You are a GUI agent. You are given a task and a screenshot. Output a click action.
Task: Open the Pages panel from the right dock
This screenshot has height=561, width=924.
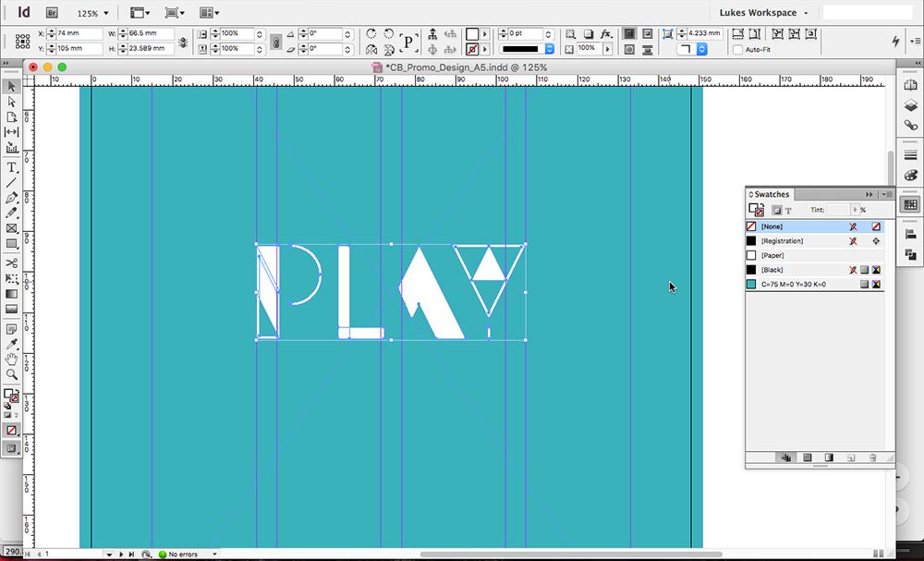click(x=909, y=87)
